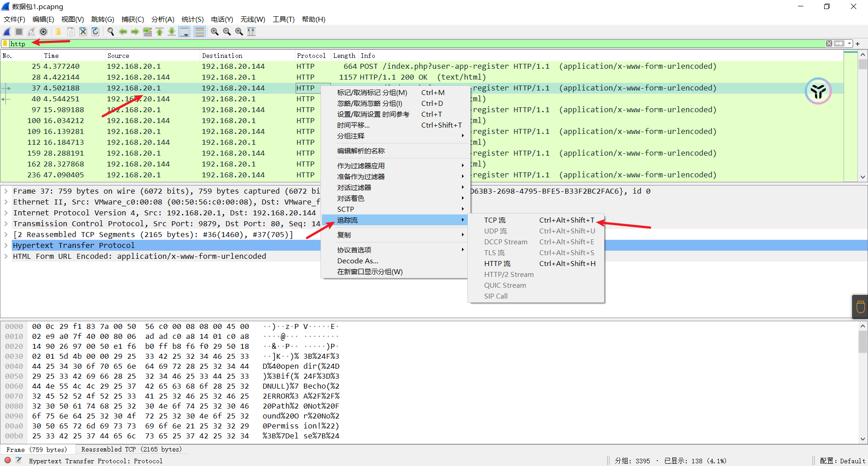868x466 pixels.
Task: Click the add filter button plus sign
Action: (x=858, y=44)
